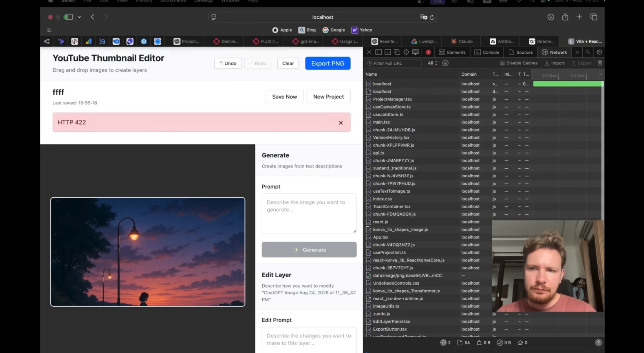644x353 pixels.
Task: Dock inspector to the bottom icon
Action: coord(388,52)
